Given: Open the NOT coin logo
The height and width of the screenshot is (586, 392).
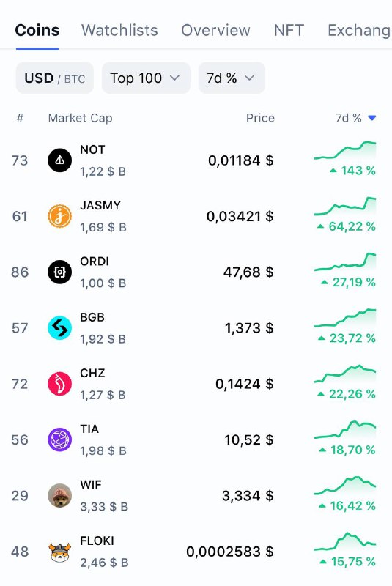Looking at the screenshot, I should [x=60, y=160].
